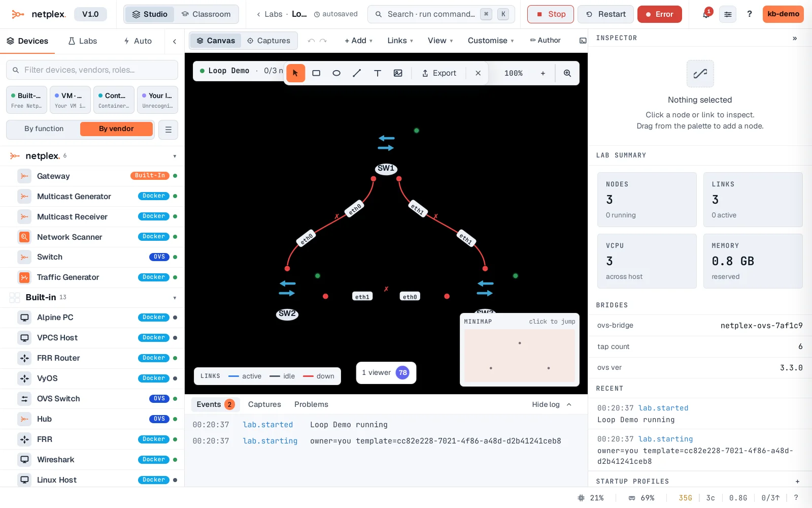The height and width of the screenshot is (508, 812).
Task: Stop the running lab
Action: (551, 14)
